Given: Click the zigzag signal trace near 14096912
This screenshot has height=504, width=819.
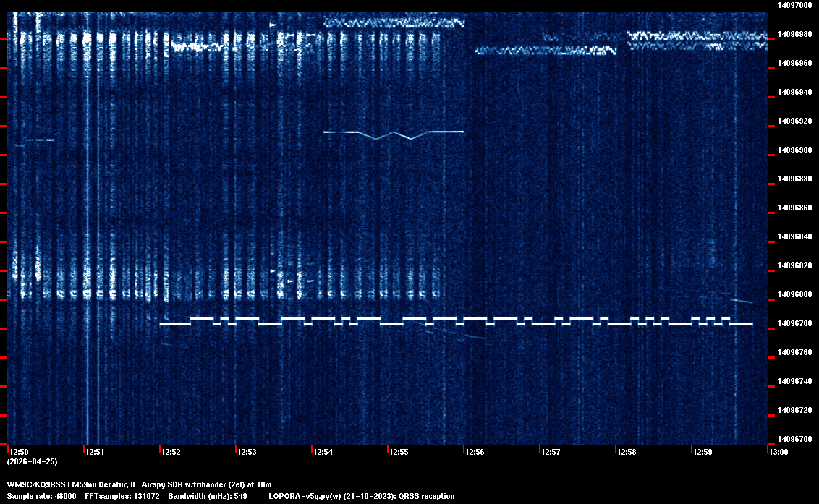Looking at the screenshot, I should click(x=393, y=133).
